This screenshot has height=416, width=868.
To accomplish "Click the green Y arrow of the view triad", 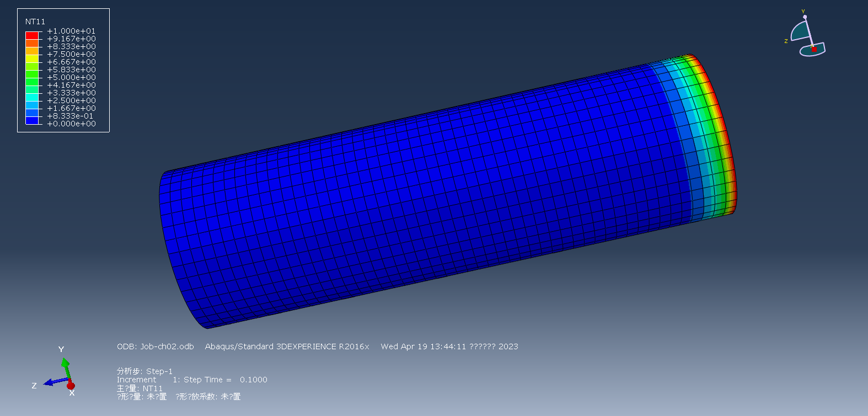I will 65,366.
